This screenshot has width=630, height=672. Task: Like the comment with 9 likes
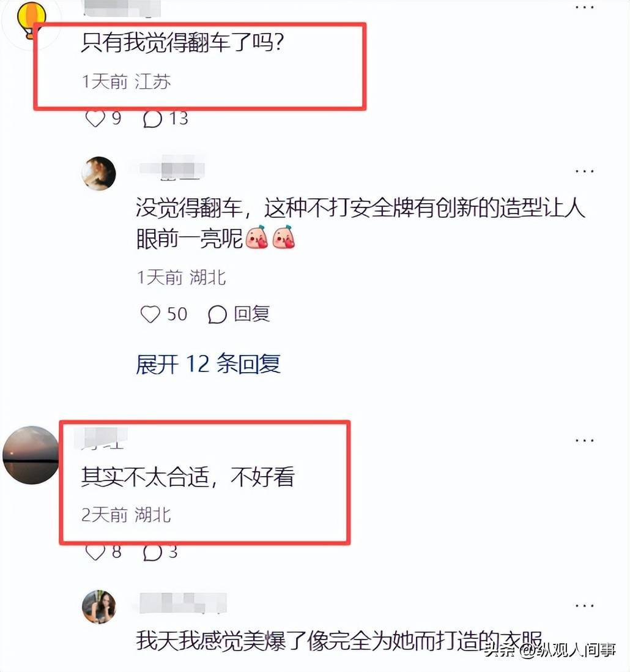(x=95, y=119)
